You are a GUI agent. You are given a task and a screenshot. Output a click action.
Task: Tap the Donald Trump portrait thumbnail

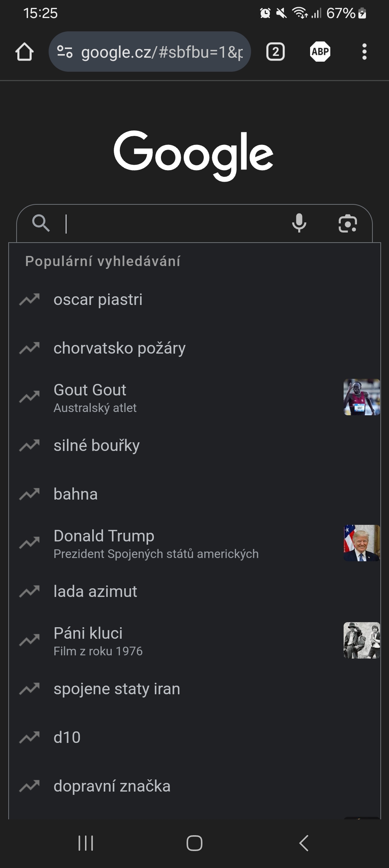361,543
